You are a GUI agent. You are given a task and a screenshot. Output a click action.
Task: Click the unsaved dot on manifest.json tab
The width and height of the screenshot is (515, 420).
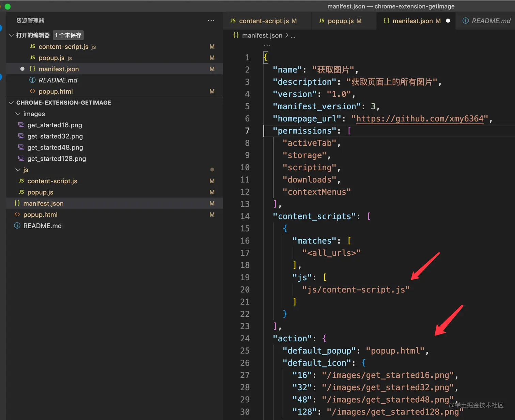pyautogui.click(x=448, y=21)
